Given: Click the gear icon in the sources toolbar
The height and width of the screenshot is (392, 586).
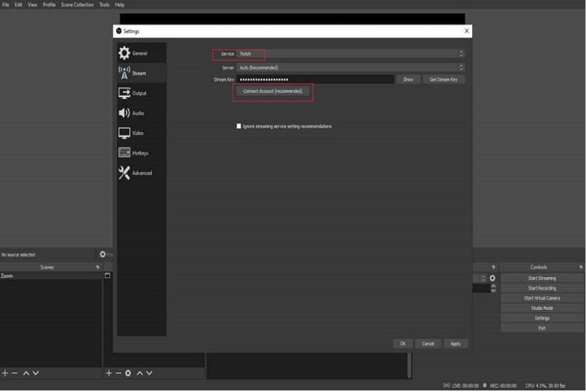Looking at the screenshot, I should (128, 373).
